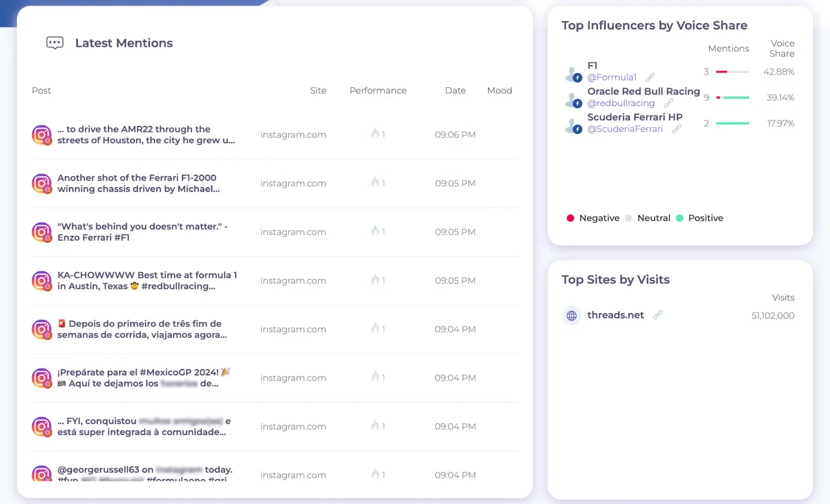This screenshot has width=830, height=504.
Task: Sort mentions by the Performance column header
Action: [x=378, y=90]
